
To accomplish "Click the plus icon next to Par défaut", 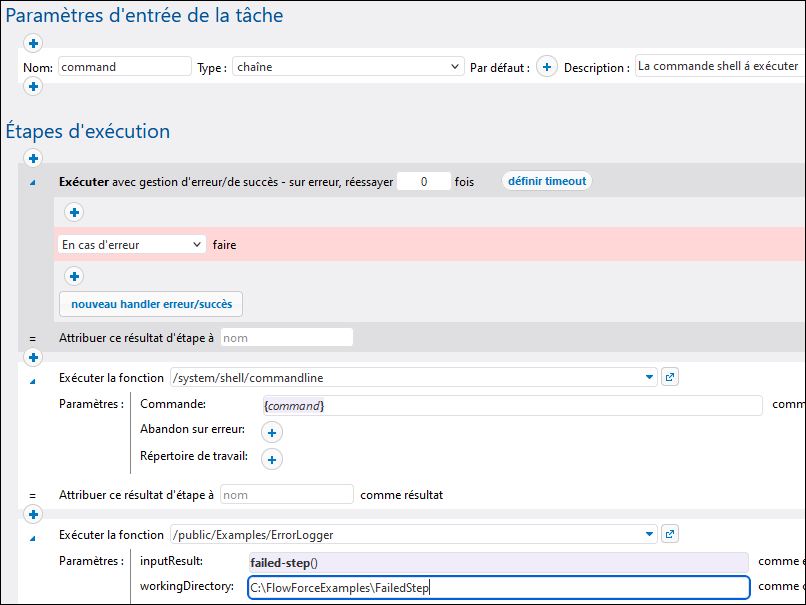I will [546, 67].
